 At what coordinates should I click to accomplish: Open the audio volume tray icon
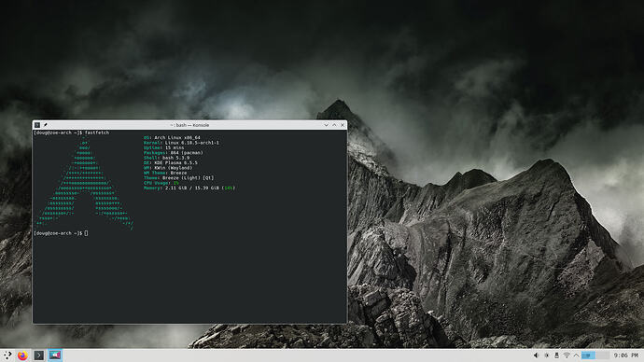[x=536, y=355]
